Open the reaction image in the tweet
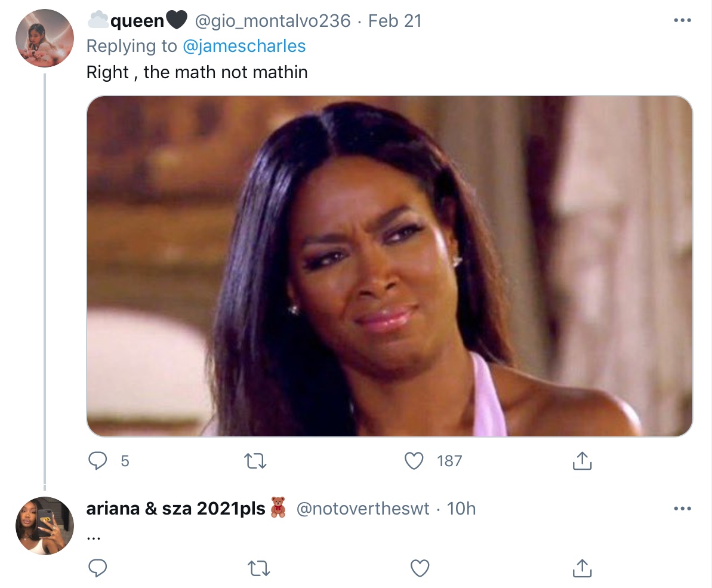Image resolution: width=712 pixels, height=588 pixels. 390,266
